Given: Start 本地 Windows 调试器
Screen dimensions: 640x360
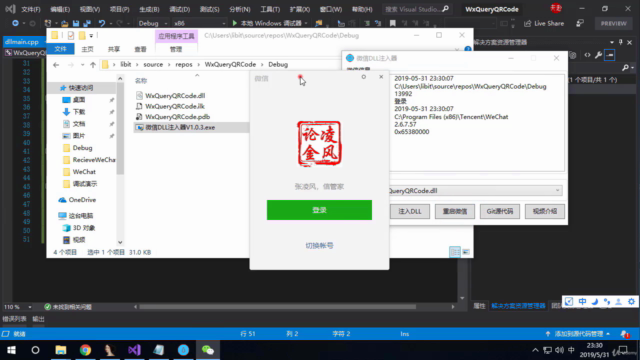Looking at the screenshot, I should click(x=267, y=23).
